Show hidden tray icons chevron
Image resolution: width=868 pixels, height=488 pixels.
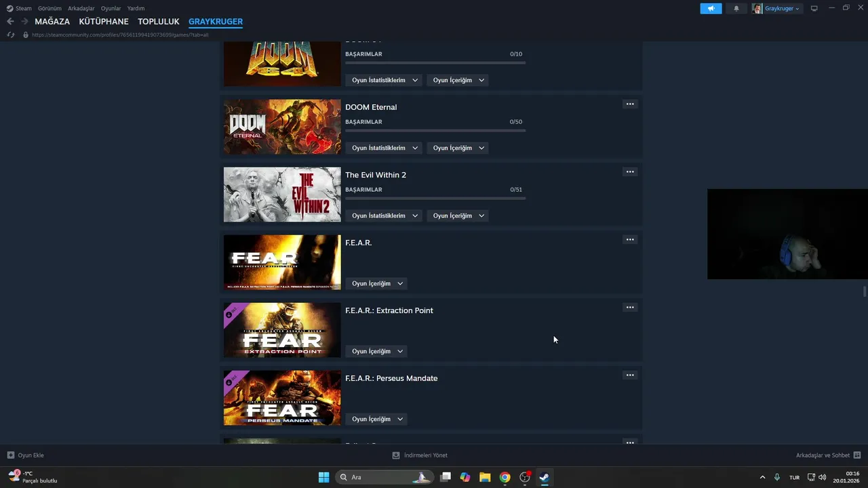coord(762,477)
